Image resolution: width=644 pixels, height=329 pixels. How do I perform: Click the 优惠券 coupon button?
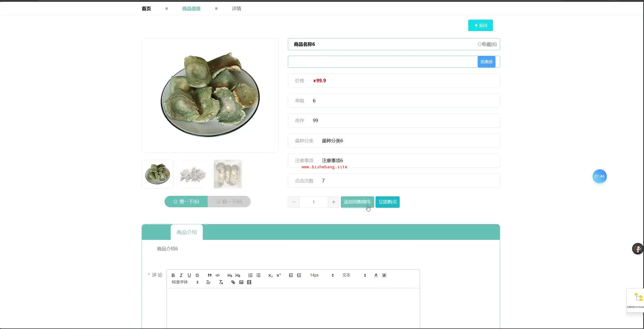click(x=486, y=62)
